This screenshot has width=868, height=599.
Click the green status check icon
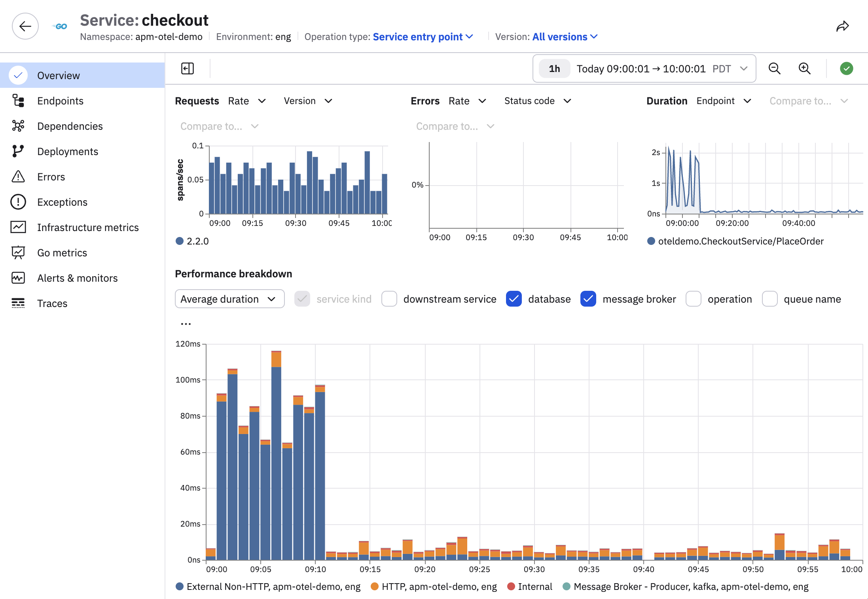[846, 68]
